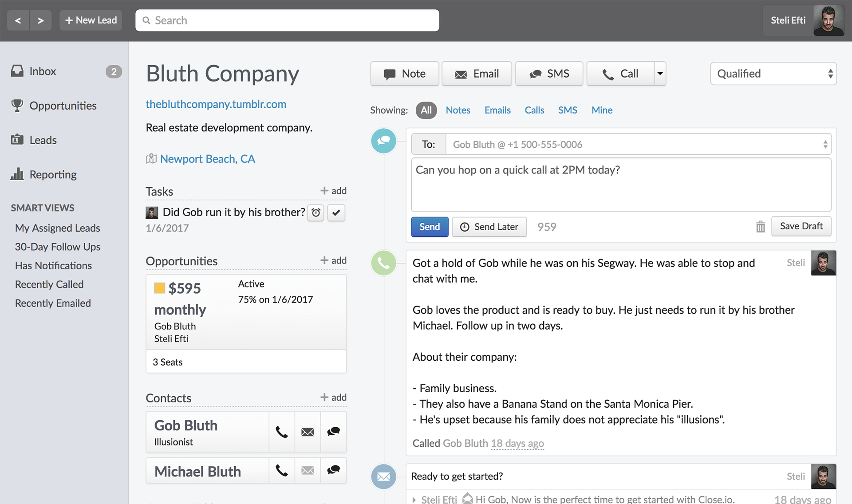Click the phone icon next to Gob Bluth
This screenshot has width=852, height=504.
click(x=281, y=432)
